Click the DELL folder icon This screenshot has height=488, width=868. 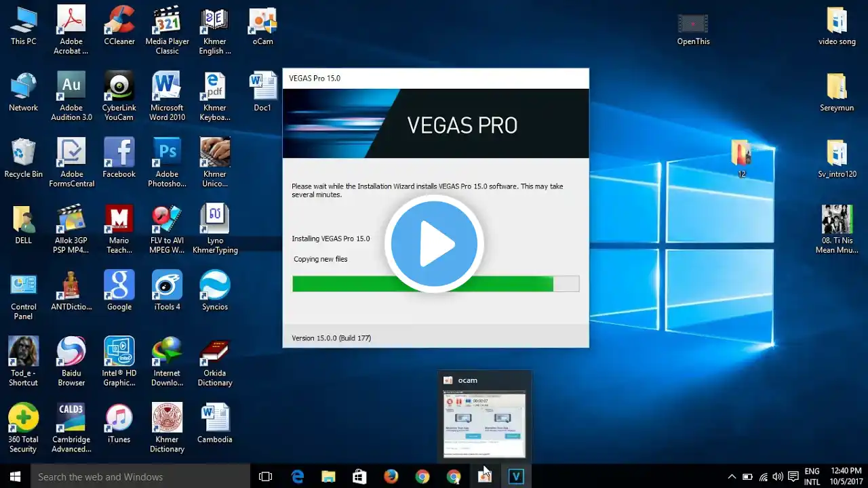pos(23,225)
